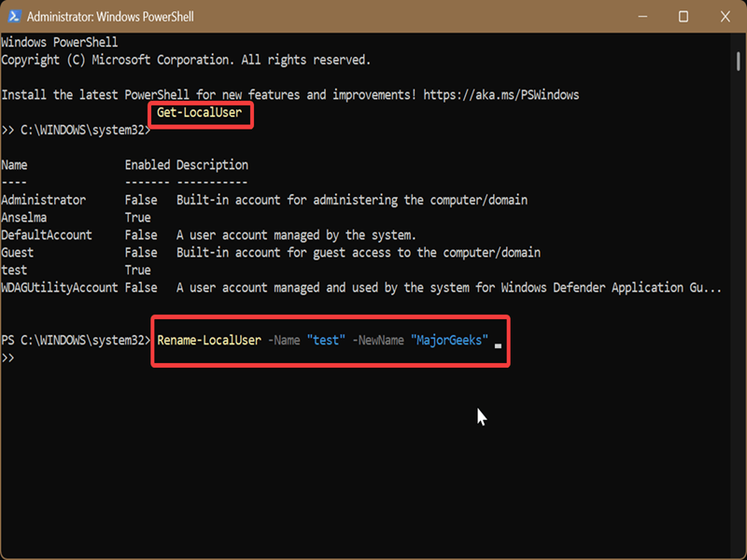Click the PowerShell icon in title bar
The image size is (747, 560).
13,17
